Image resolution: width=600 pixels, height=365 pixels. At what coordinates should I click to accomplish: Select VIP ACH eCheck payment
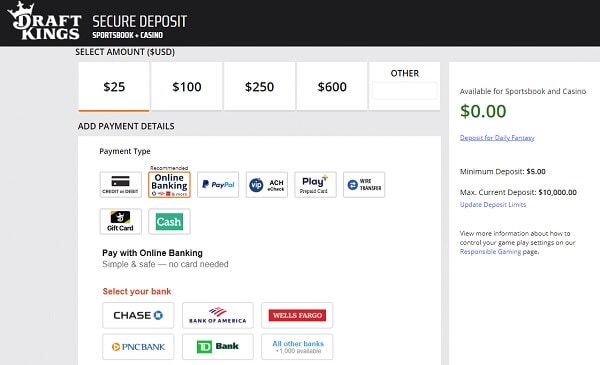pyautogui.click(x=267, y=185)
